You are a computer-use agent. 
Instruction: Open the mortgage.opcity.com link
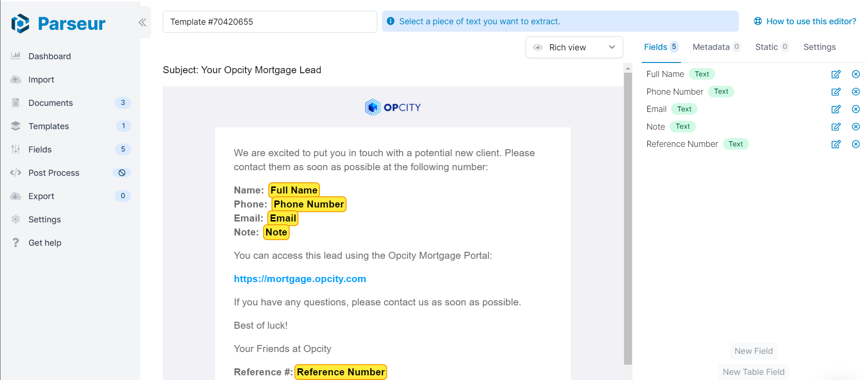[300, 279]
